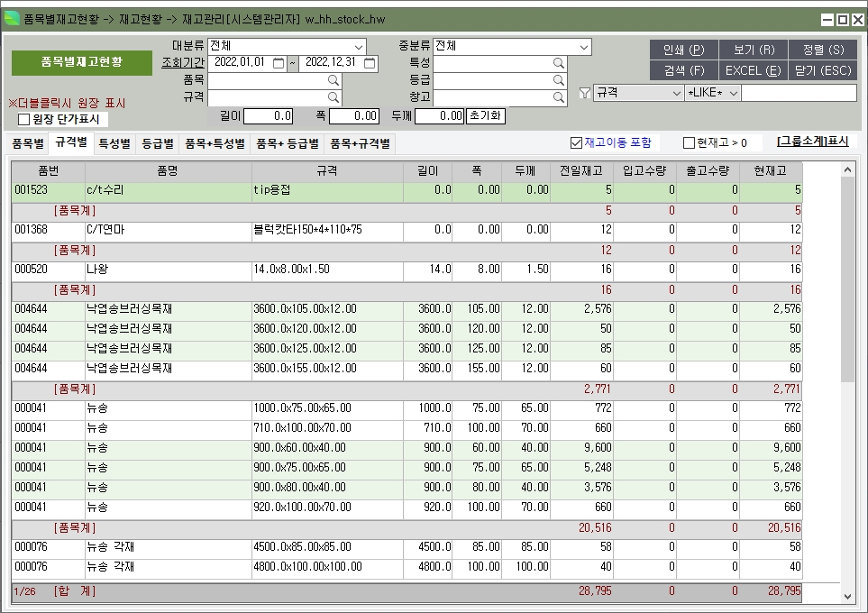Select cell 4500.0x85.00x85.00

pos(327,547)
